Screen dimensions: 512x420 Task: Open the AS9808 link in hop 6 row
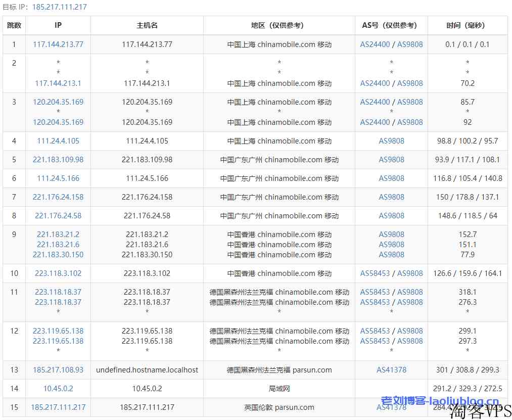pyautogui.click(x=392, y=178)
